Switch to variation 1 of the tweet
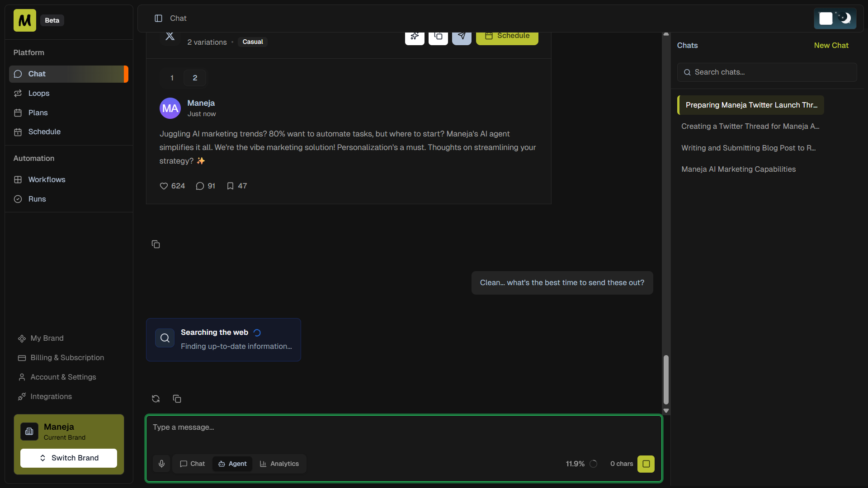This screenshot has width=868, height=488. coord(171,77)
